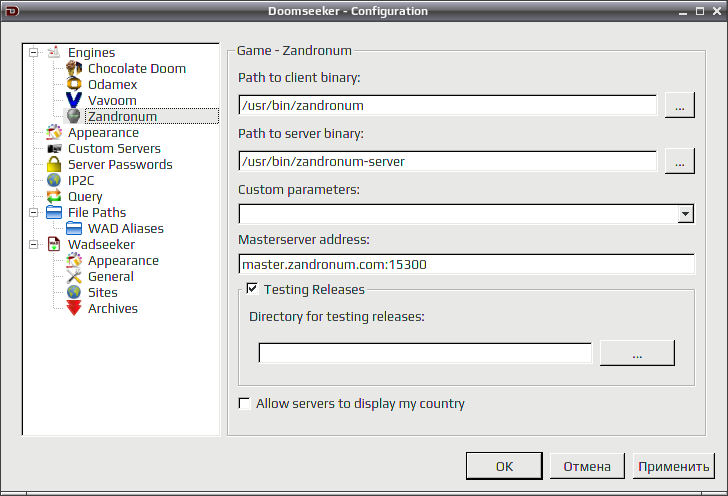This screenshot has width=728, height=496.
Task: Click the Query arrows icon
Action: point(54,196)
